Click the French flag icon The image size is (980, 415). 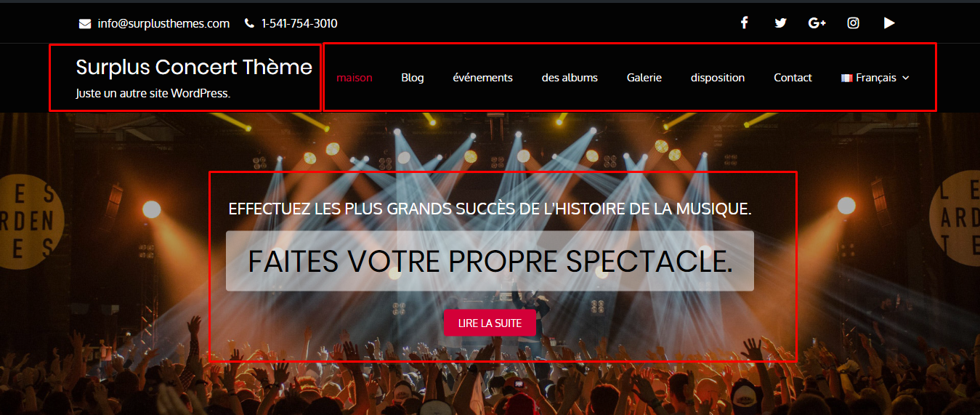846,78
